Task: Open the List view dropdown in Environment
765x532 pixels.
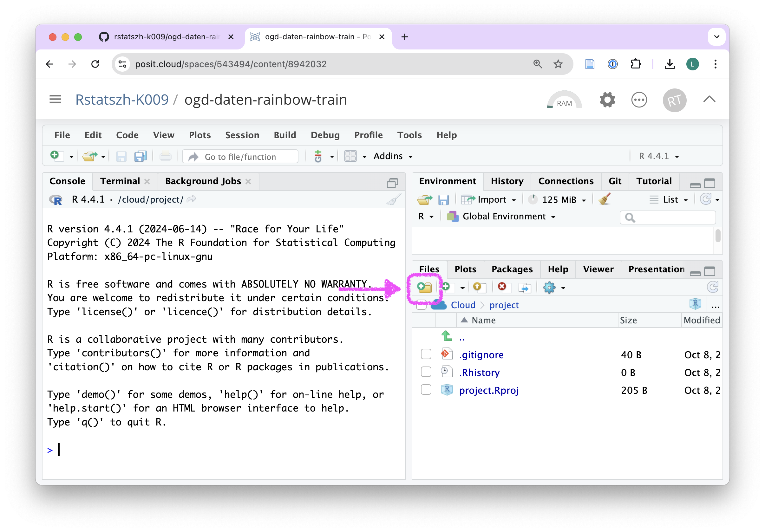Action: [669, 199]
